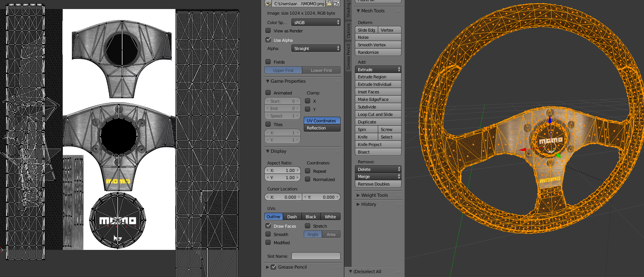Click the image datablock browse icon
Viewport: 644px width, 277px height.
tap(268, 3)
